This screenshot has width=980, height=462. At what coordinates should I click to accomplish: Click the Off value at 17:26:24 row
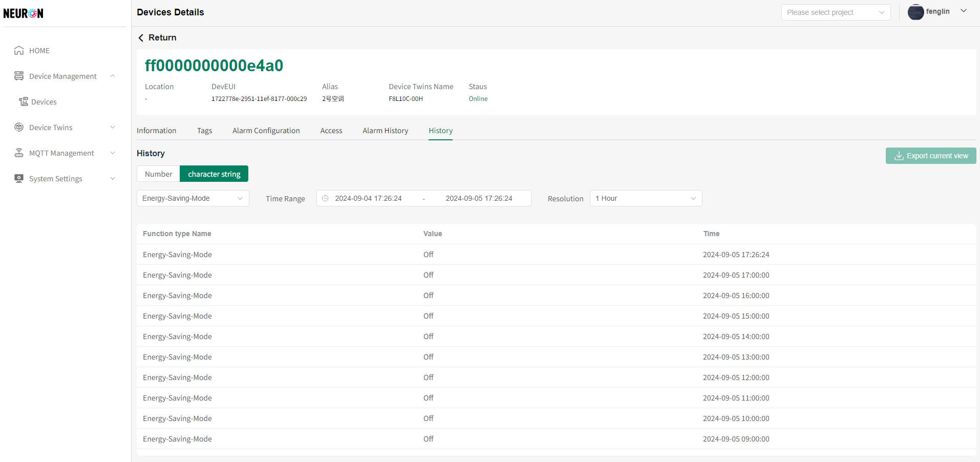(x=428, y=255)
